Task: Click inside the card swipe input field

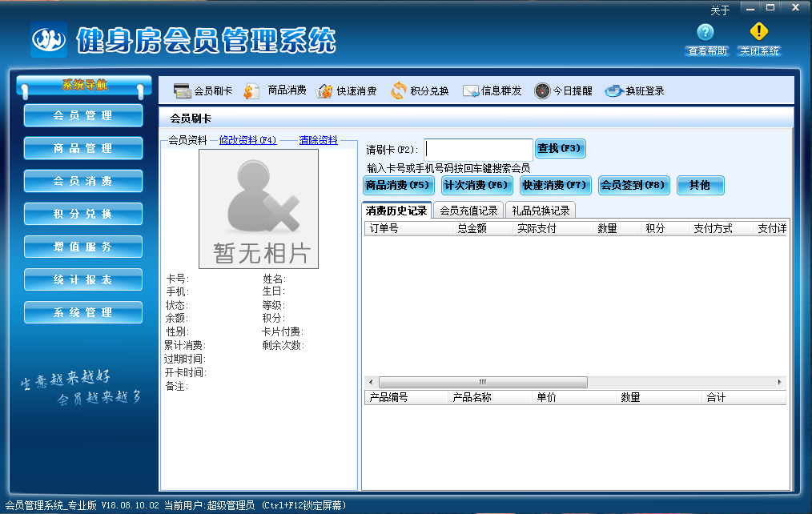Action: click(478, 148)
